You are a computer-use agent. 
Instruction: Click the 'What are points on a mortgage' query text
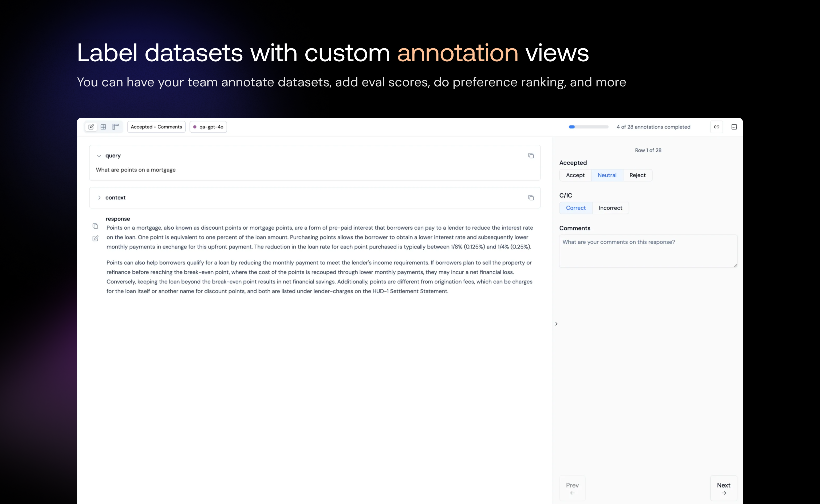click(x=136, y=170)
